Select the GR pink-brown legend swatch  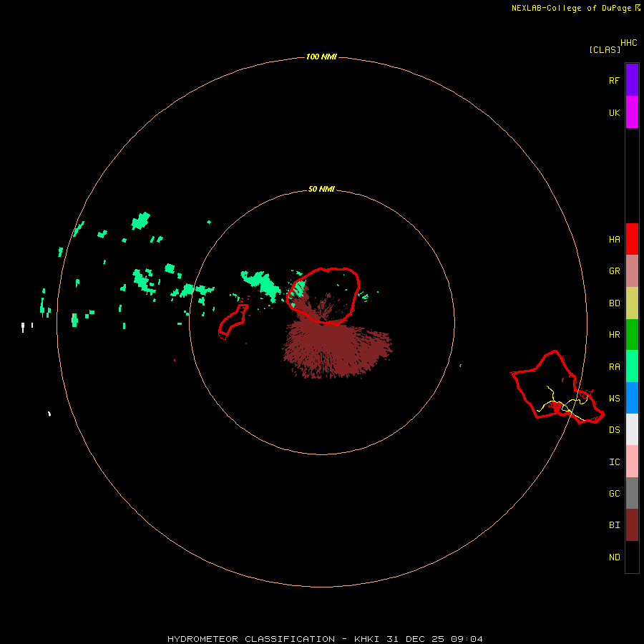tap(632, 271)
